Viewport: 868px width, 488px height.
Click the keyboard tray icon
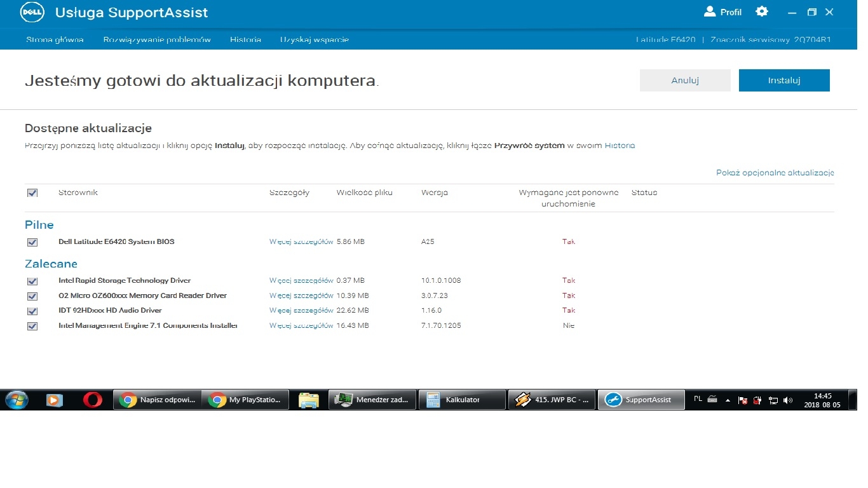pos(712,399)
